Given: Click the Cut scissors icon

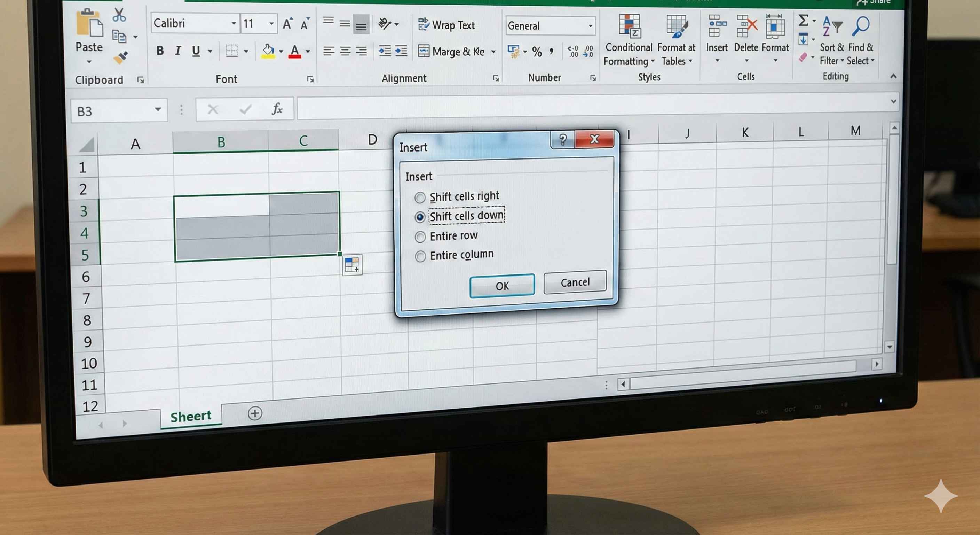Looking at the screenshot, I should 119,15.
